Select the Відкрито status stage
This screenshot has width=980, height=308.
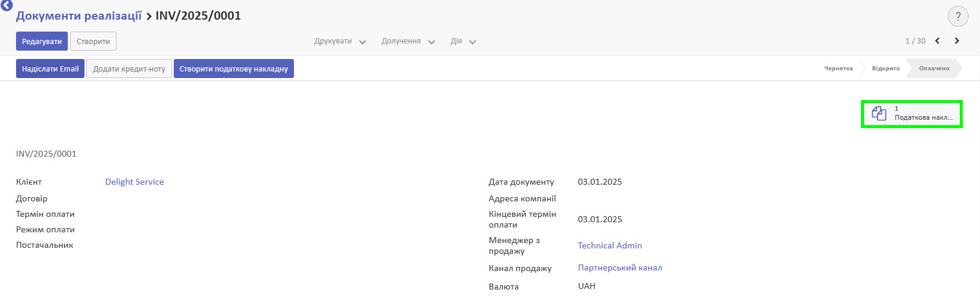(885, 69)
